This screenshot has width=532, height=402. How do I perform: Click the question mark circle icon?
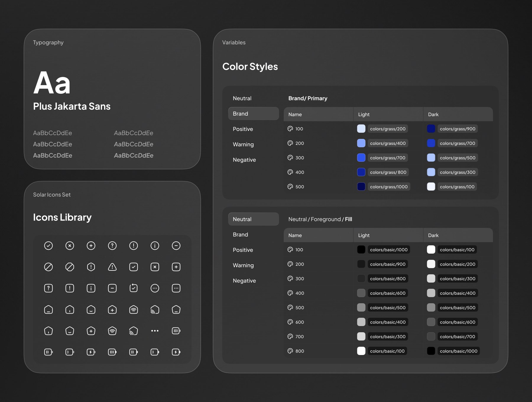112,246
